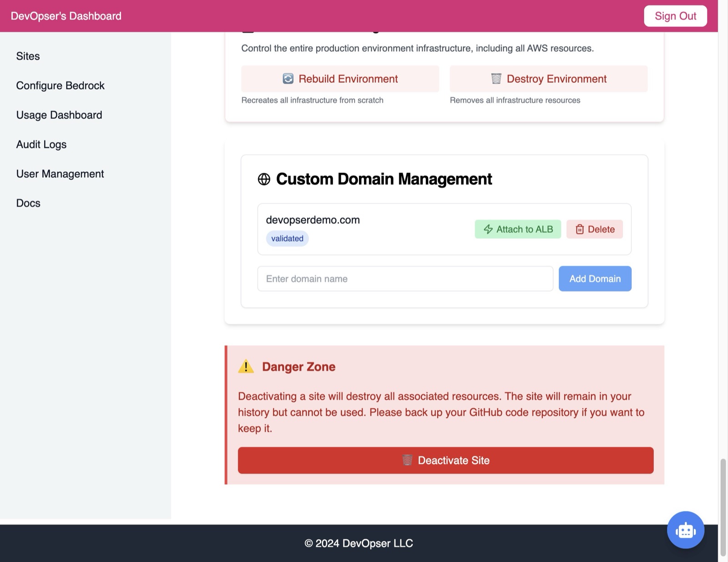Delete the devopserdemo.com domain
Viewport: 728px width, 562px height.
(x=594, y=229)
